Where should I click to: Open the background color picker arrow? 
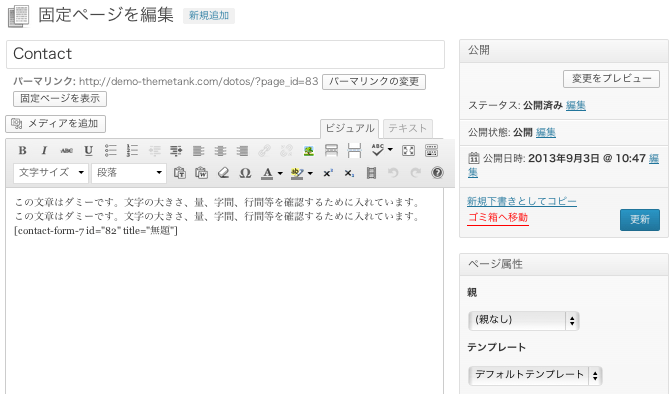[310, 173]
